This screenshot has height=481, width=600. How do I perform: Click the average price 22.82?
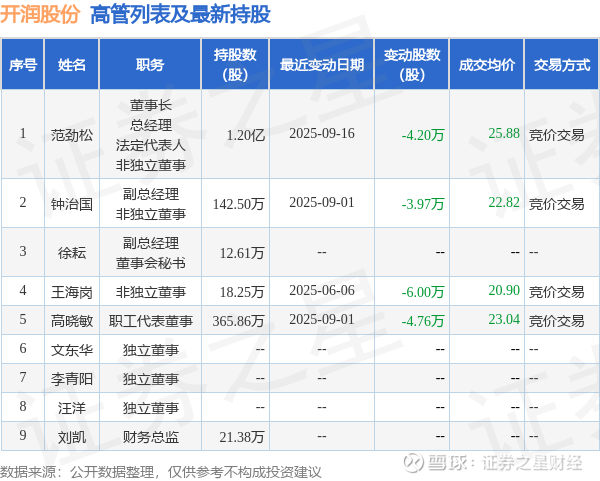coord(504,202)
